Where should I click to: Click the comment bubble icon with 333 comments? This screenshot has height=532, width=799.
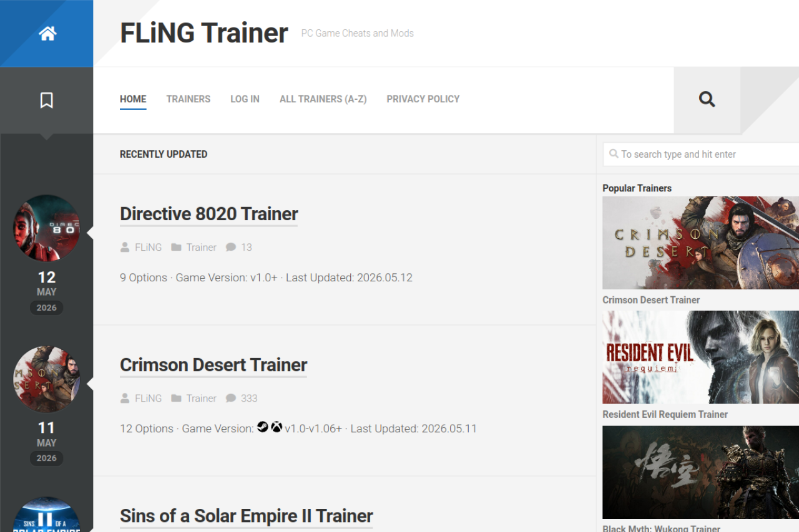(231, 398)
